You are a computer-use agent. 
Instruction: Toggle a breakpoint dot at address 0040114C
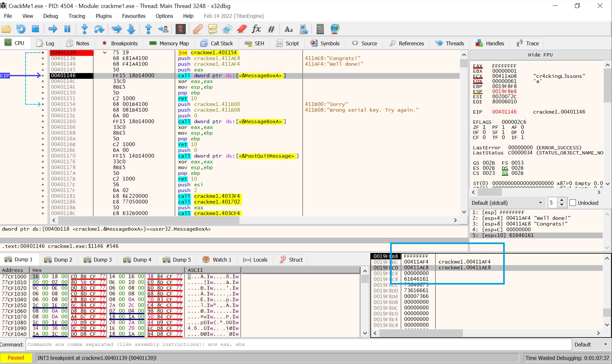click(x=43, y=81)
